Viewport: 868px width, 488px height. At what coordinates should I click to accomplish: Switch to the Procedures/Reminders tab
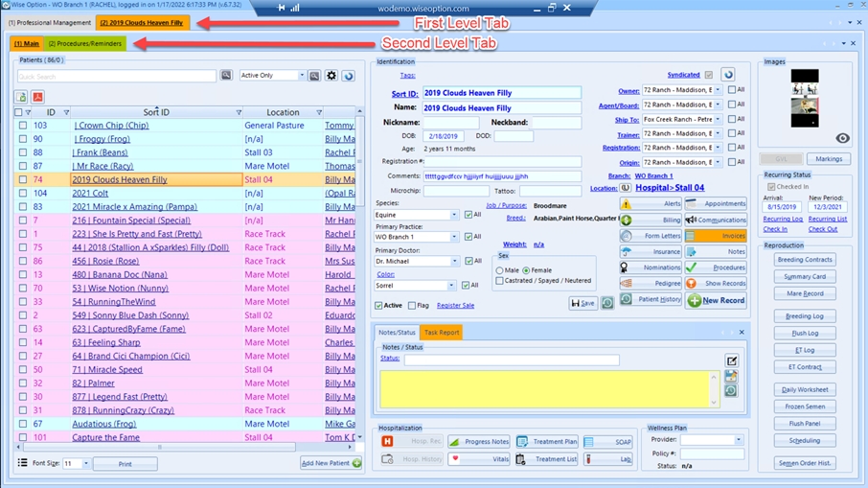coord(85,43)
